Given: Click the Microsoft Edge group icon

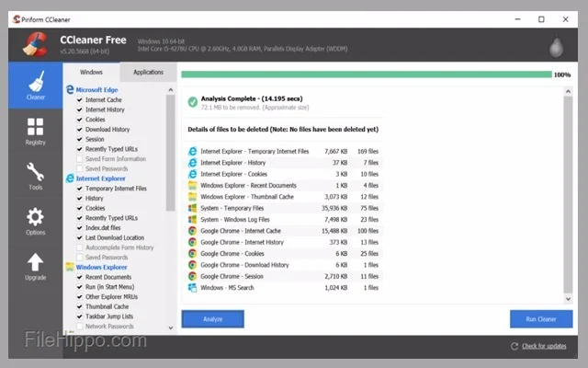Looking at the screenshot, I should (x=70, y=89).
